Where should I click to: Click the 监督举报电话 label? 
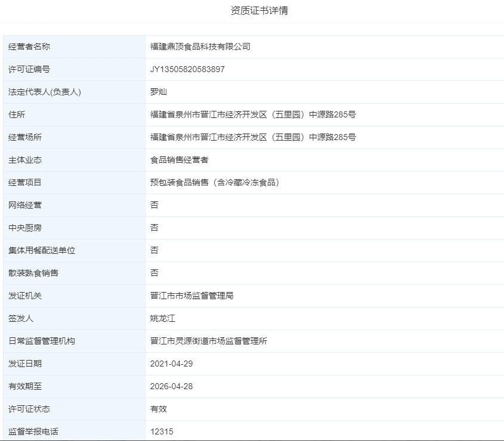(33, 431)
